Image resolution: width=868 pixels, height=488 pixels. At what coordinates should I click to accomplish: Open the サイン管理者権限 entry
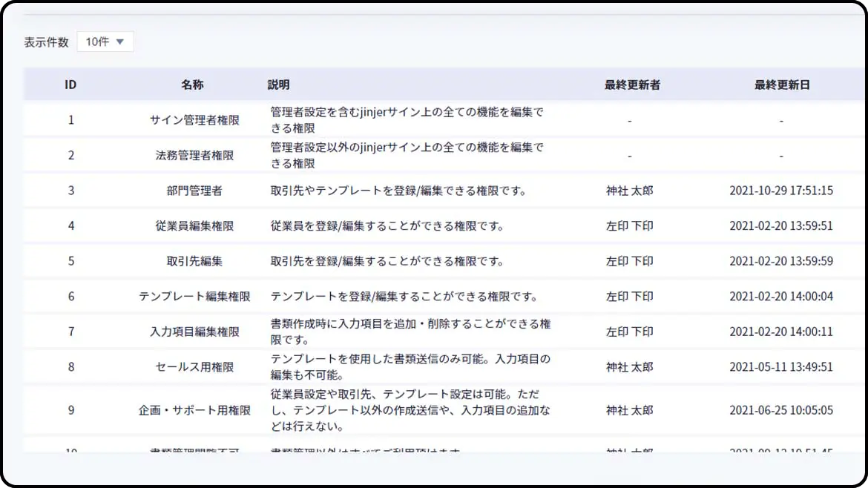[194, 120]
